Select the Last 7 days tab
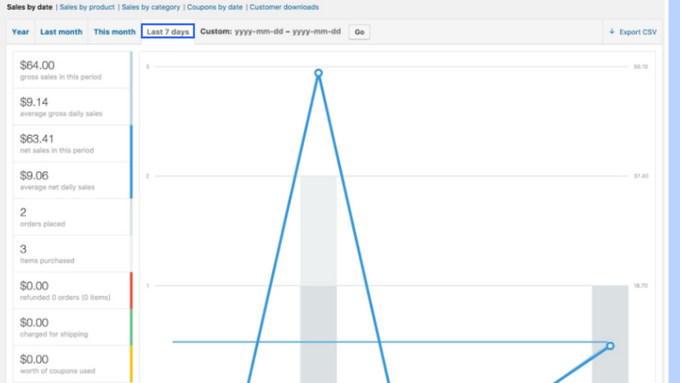 point(168,32)
